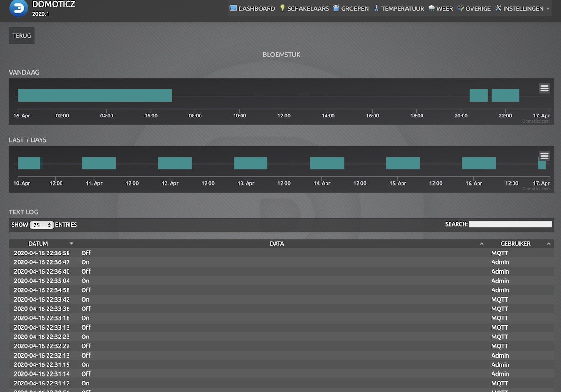The height and width of the screenshot is (392, 561).
Task: Click the Schakelaars light bulb icon
Action: 282,8
